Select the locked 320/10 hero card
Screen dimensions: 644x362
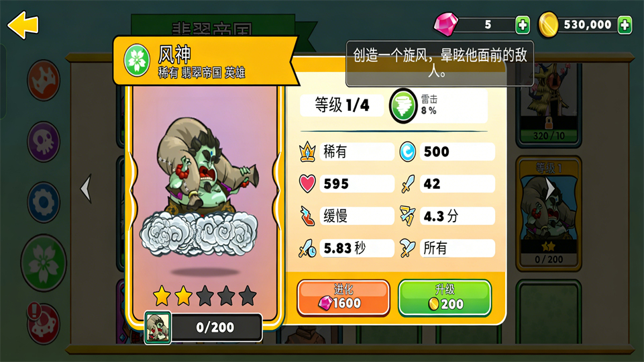click(x=549, y=103)
